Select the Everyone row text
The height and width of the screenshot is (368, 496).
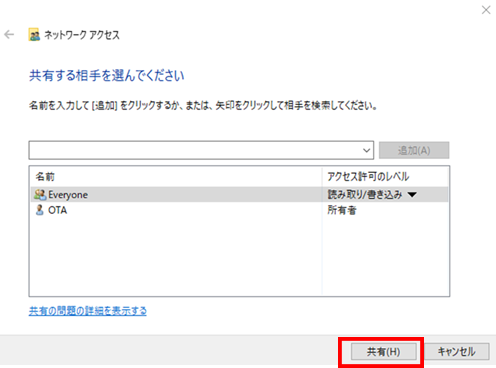pos(68,195)
